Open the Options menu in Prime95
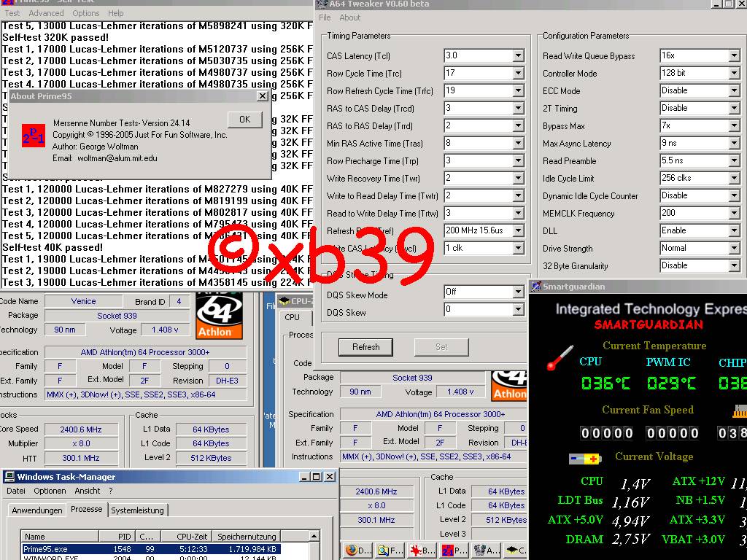This screenshot has width=747, height=560. click(86, 13)
